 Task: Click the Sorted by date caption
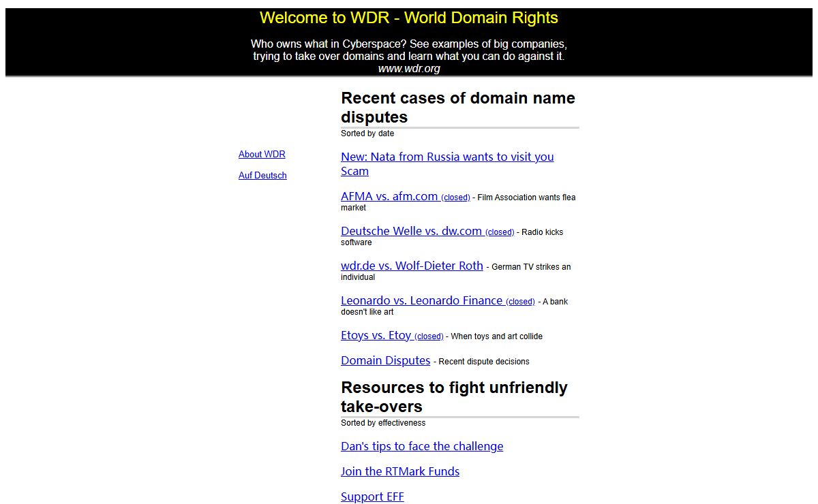coord(367,133)
